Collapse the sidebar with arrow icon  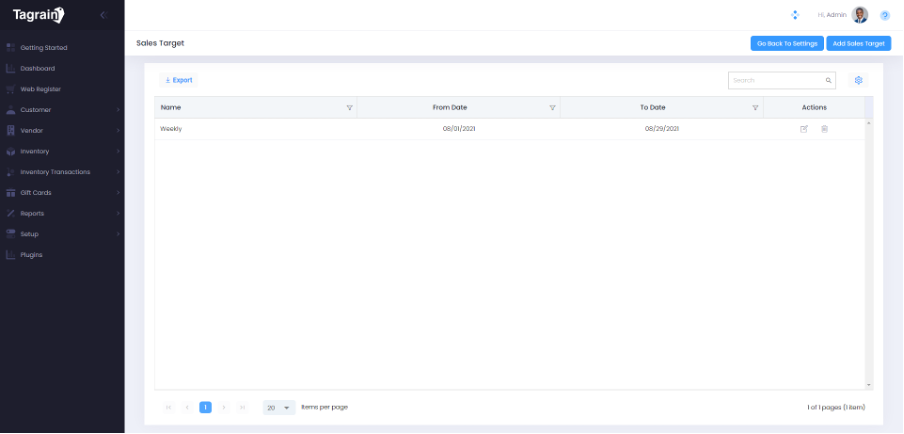pyautogui.click(x=103, y=15)
